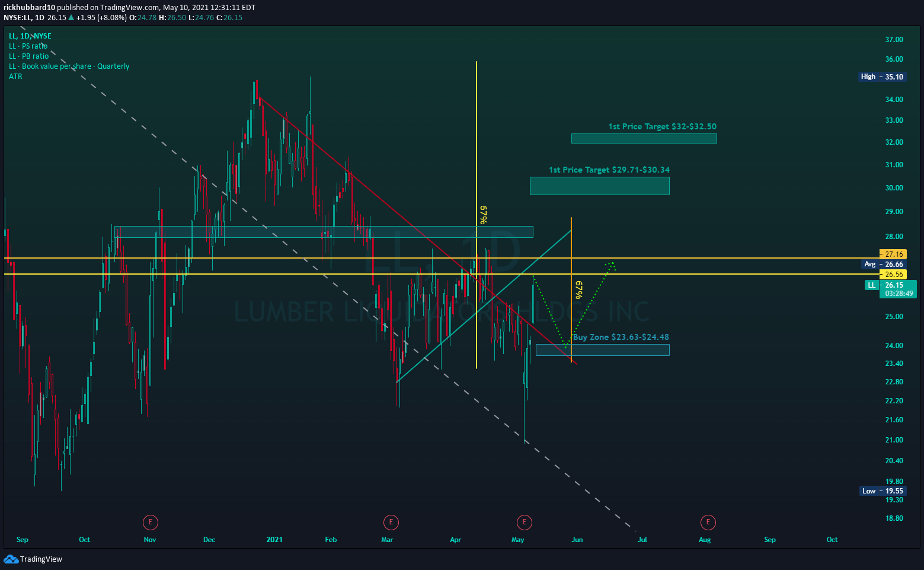Click the Jun label on time axis
This screenshot has width=924, height=570.
point(577,540)
